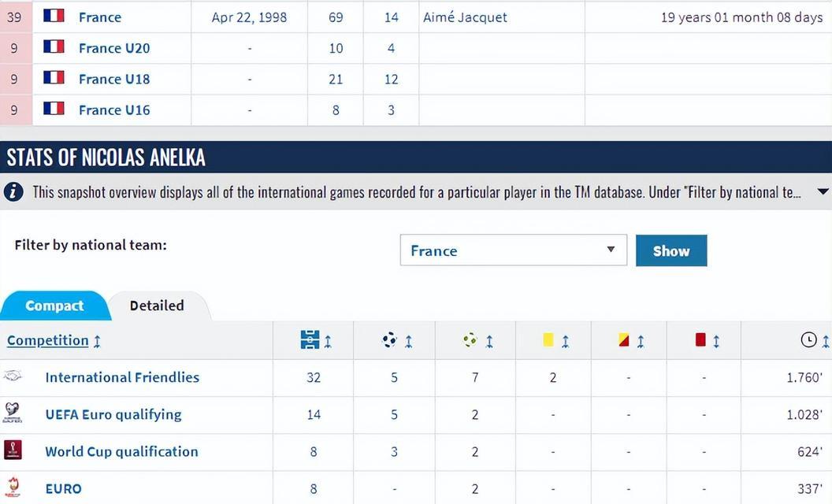This screenshot has height=504, width=832.
Task: Click the EURO minutes value 337'
Action: [810, 488]
